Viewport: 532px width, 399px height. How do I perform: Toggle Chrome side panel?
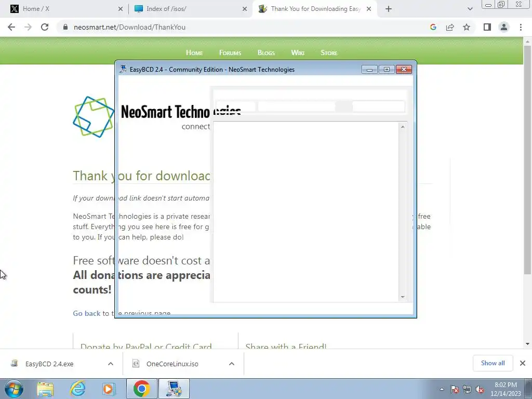click(487, 27)
